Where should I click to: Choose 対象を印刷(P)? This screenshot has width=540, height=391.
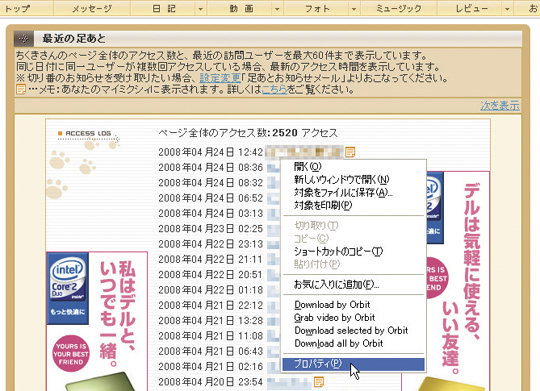coord(353,206)
